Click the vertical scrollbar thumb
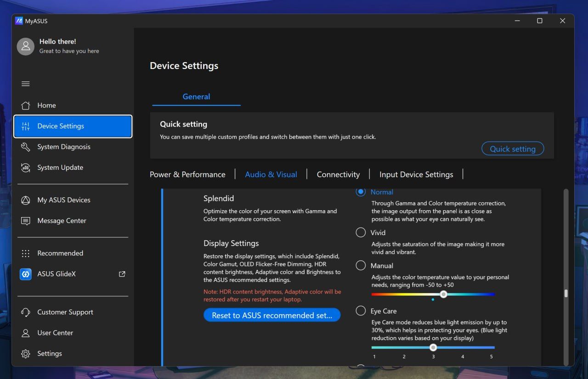Screen dimensions: 588x379 pyautogui.click(x=566, y=293)
